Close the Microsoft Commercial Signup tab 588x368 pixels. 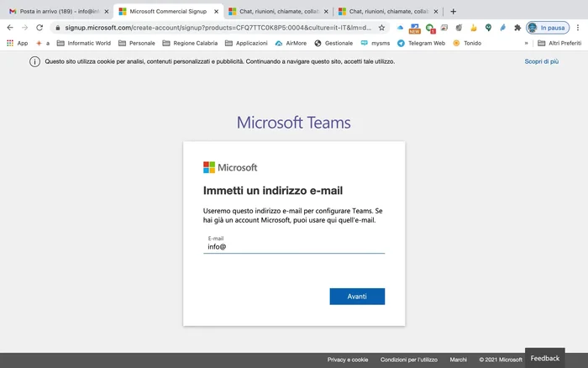[217, 12]
